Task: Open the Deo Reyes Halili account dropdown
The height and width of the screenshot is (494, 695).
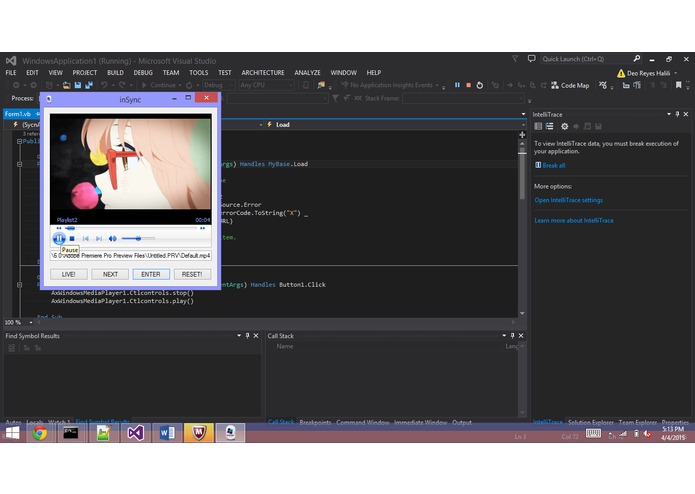Action: (652, 73)
